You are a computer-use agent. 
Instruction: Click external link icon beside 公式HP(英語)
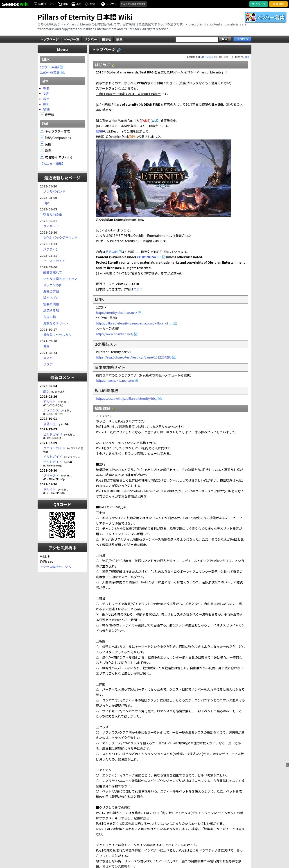(61, 67)
